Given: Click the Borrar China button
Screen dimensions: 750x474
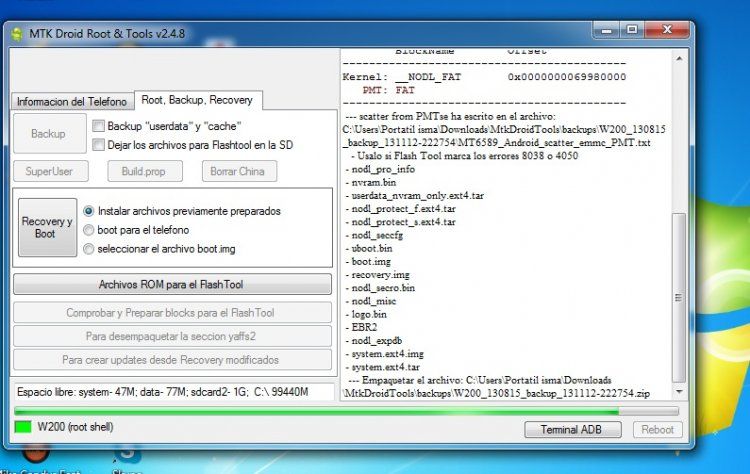Looking at the screenshot, I should [238, 171].
